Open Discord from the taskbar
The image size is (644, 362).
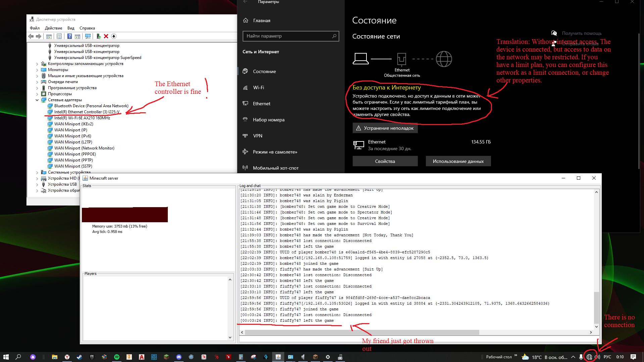(x=179, y=357)
